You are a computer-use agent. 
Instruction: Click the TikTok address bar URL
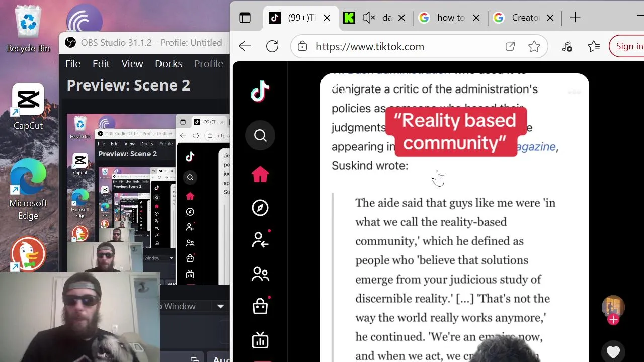click(370, 46)
